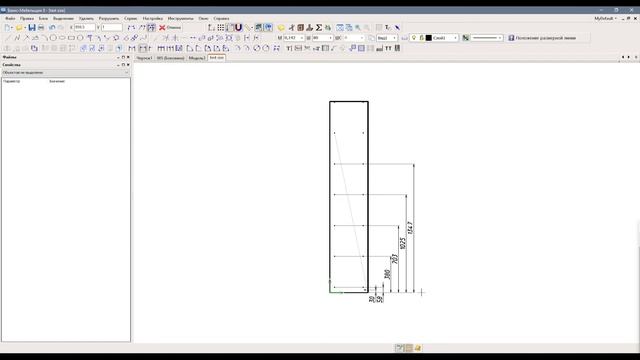The image size is (640, 360).
Task: Open the Файл menu
Action: (10, 18)
